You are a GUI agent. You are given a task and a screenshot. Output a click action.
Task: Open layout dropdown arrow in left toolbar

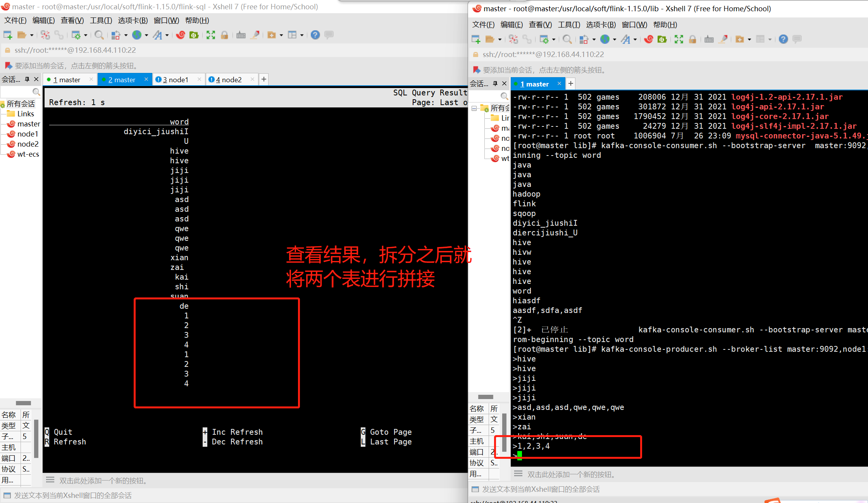pyautogui.click(x=302, y=35)
